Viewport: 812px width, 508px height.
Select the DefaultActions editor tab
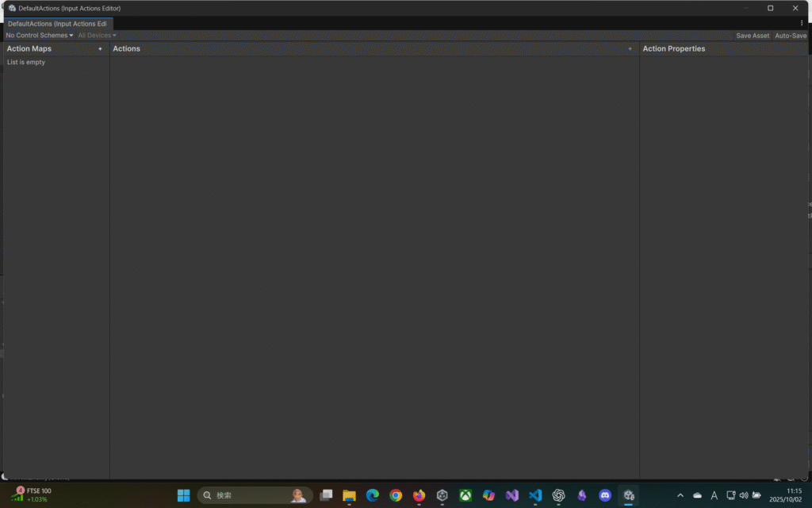pos(57,24)
